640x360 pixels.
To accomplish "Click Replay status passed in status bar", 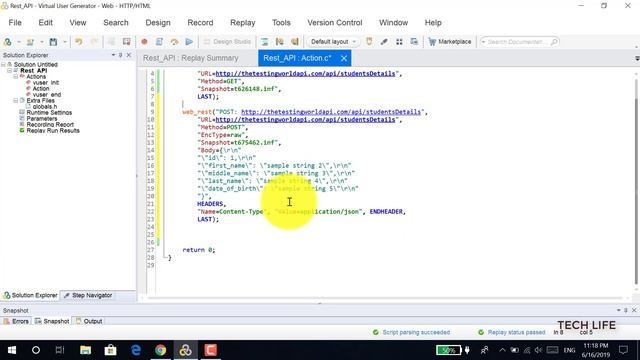I will [x=511, y=332].
